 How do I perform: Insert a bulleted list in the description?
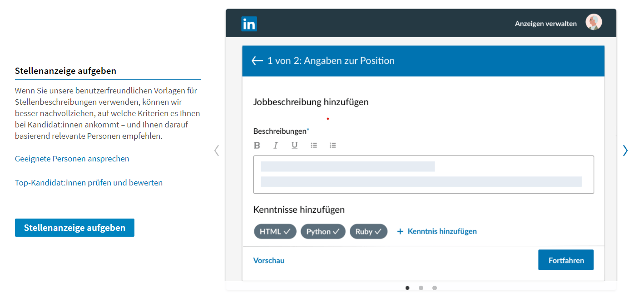(314, 145)
